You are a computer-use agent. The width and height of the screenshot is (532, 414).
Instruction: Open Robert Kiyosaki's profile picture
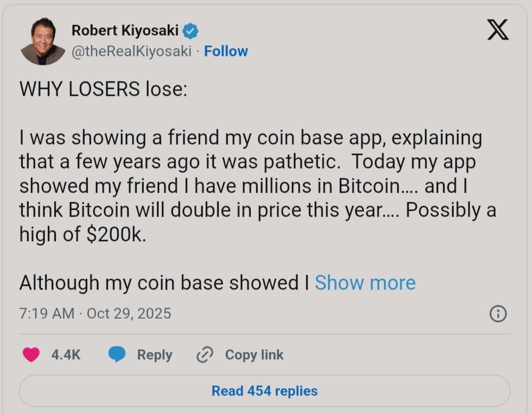42,42
